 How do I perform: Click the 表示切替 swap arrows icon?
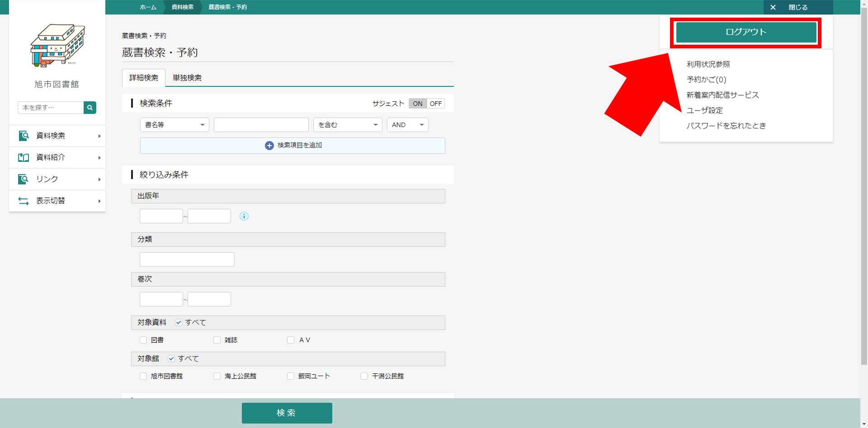point(24,201)
